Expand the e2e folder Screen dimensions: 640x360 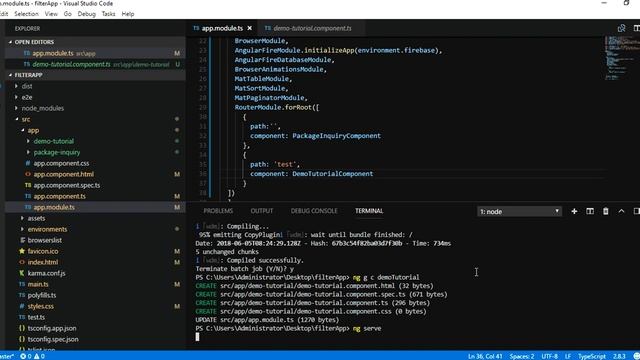pyautogui.click(x=27, y=97)
